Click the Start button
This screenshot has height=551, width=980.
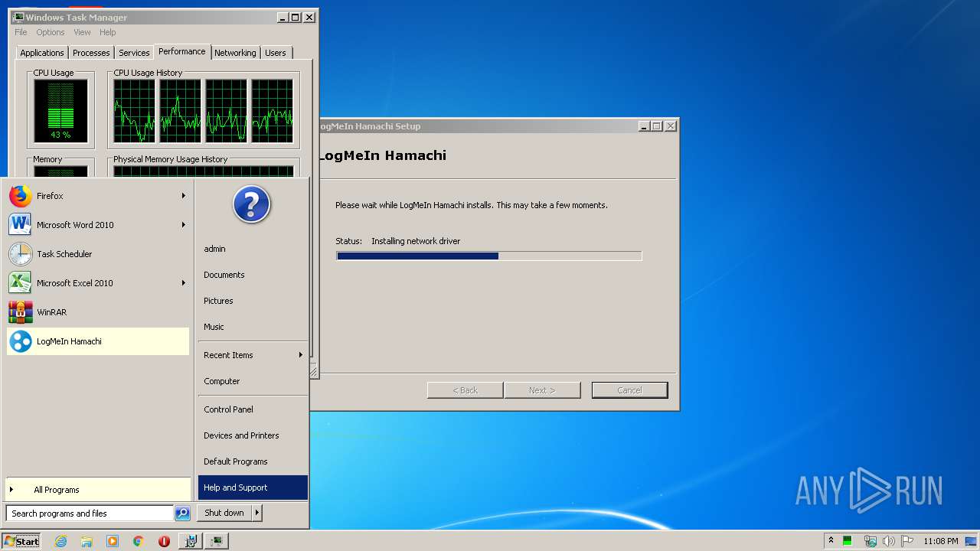pos(21,541)
